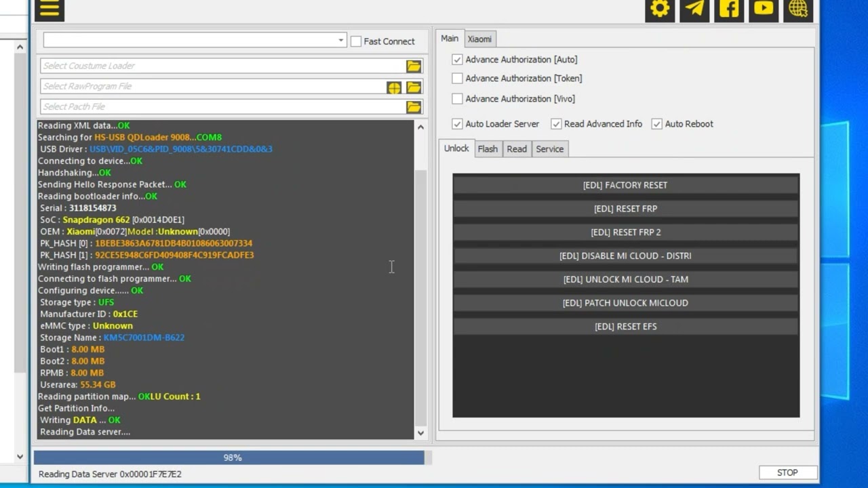Click the USB Driver log line
Image resolution: width=868 pixels, height=488 pixels.
point(156,149)
